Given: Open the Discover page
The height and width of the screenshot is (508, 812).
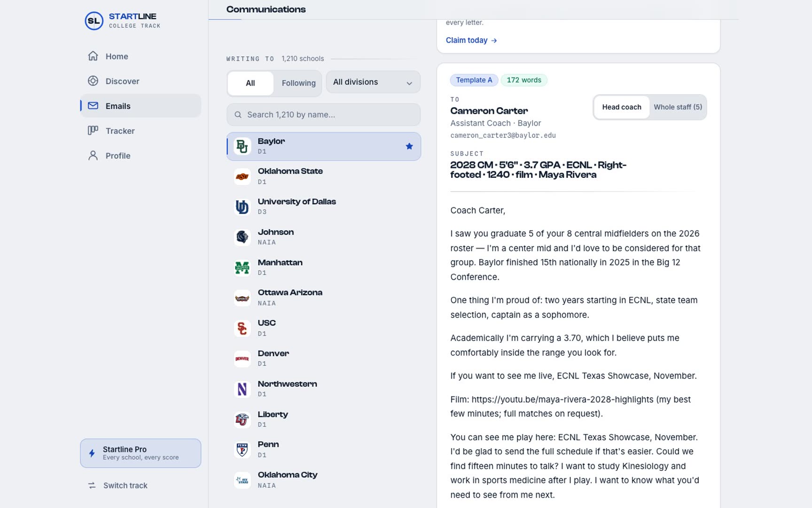Looking at the screenshot, I should pos(141,81).
